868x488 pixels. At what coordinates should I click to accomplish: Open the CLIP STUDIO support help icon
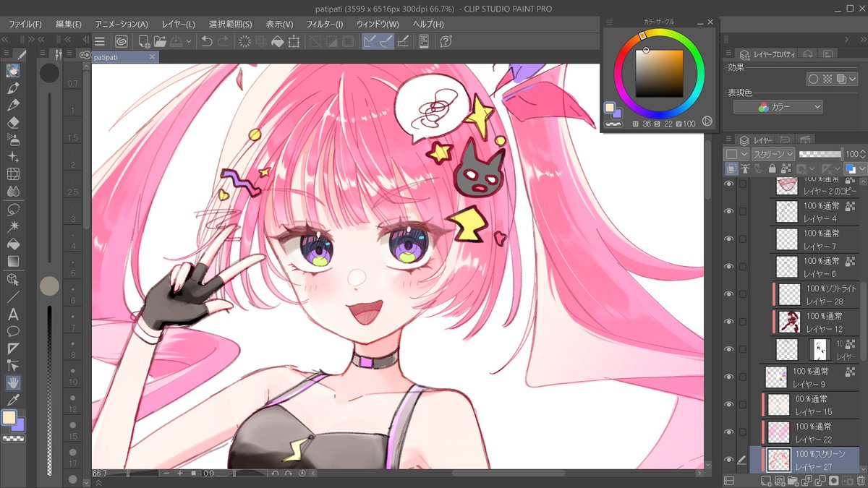[446, 41]
